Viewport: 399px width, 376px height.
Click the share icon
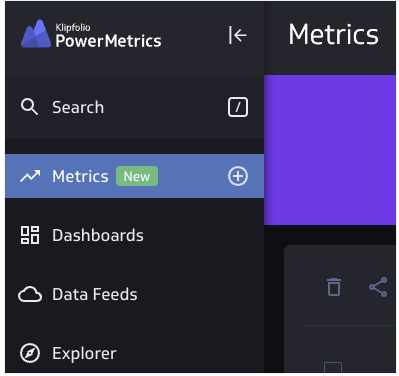(x=378, y=287)
